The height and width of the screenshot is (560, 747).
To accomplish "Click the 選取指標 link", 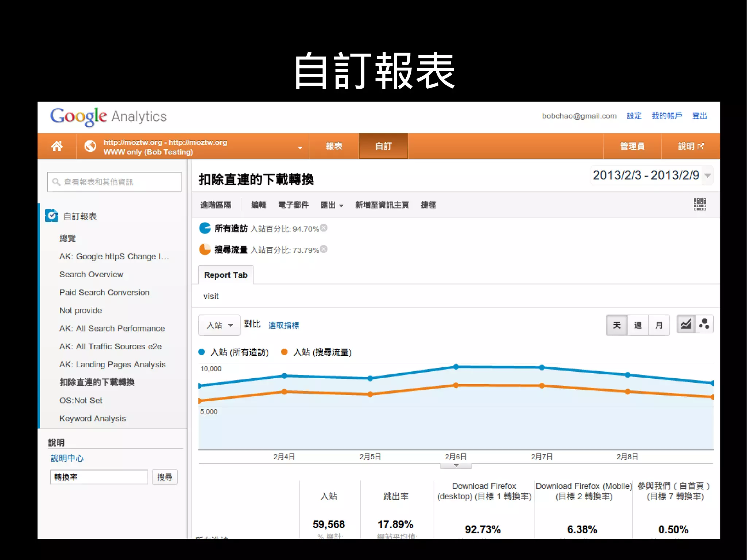I will coord(283,325).
